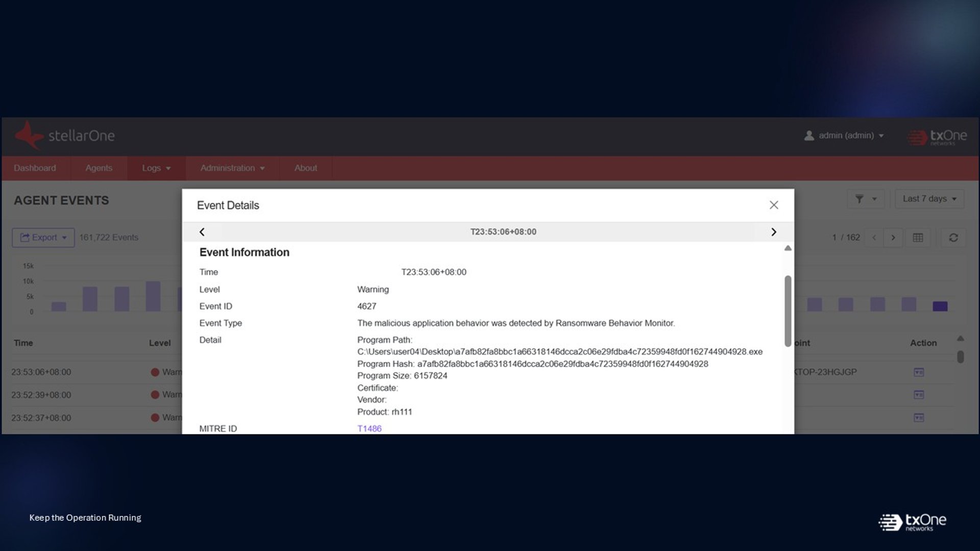Open MITRE ID T1486 link

coord(369,429)
